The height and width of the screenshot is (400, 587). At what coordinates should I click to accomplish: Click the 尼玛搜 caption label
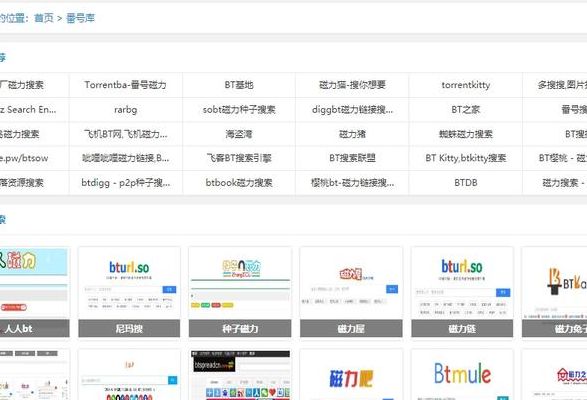pos(129,328)
